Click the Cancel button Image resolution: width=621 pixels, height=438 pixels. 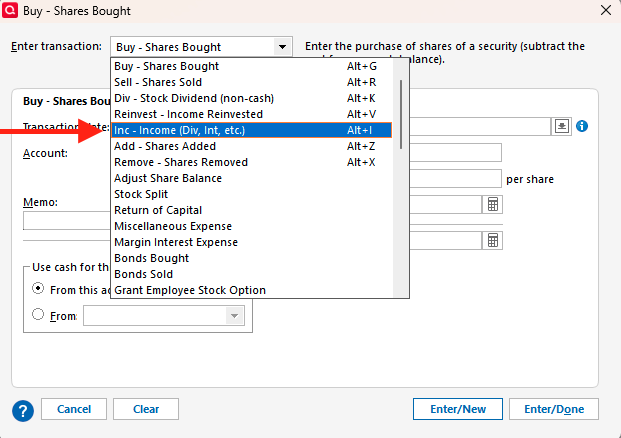(74, 409)
